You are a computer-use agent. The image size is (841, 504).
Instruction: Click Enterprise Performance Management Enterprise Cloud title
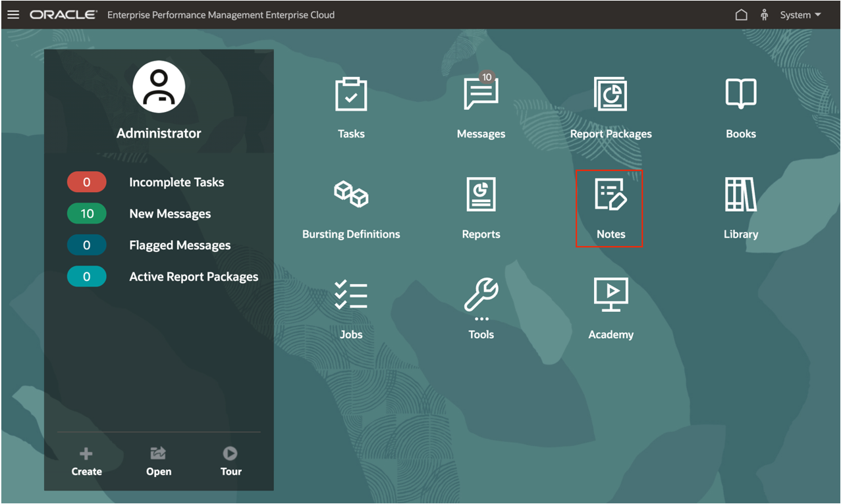click(221, 14)
